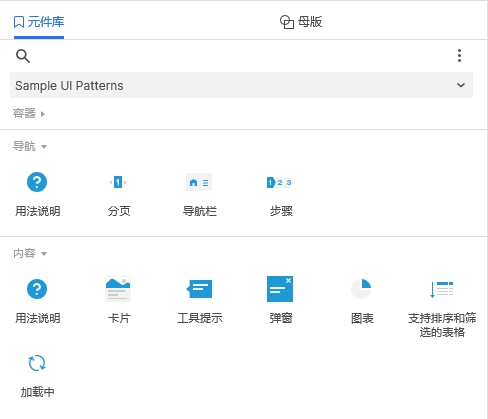
Task: Select the 图表 chart widget
Action: (362, 300)
